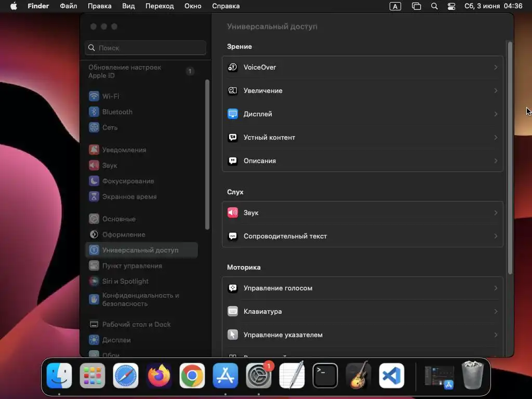Launch Firefox from the Dock

point(159,376)
